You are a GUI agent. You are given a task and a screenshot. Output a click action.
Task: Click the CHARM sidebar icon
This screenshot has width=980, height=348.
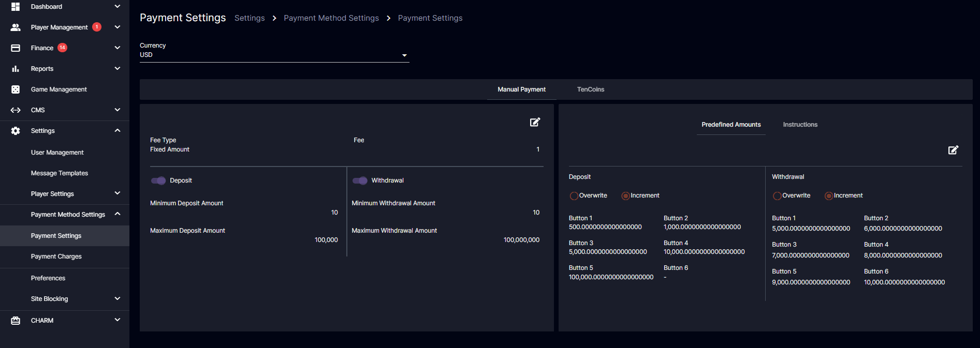[x=16, y=321]
